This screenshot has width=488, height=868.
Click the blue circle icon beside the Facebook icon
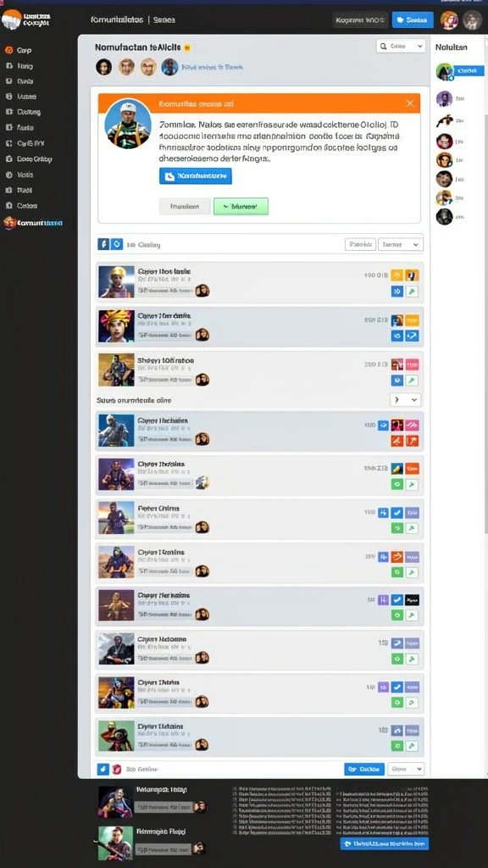tap(117, 244)
